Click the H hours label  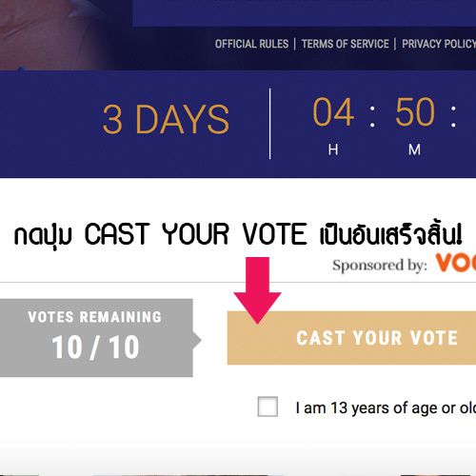(x=333, y=149)
